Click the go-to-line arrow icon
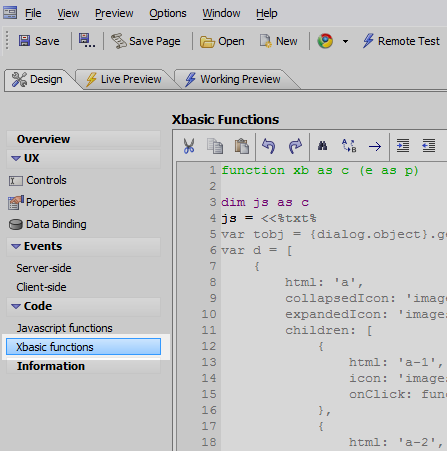Screen dimensions: 447x451 (x=375, y=146)
